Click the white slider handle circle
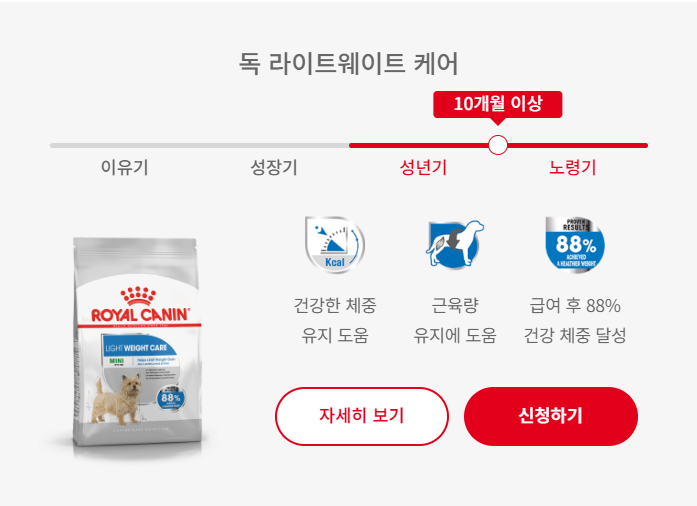 pos(497,145)
